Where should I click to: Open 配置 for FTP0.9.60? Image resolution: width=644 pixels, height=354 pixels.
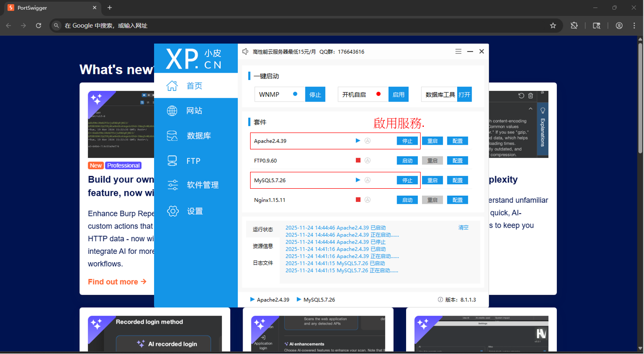(x=458, y=161)
